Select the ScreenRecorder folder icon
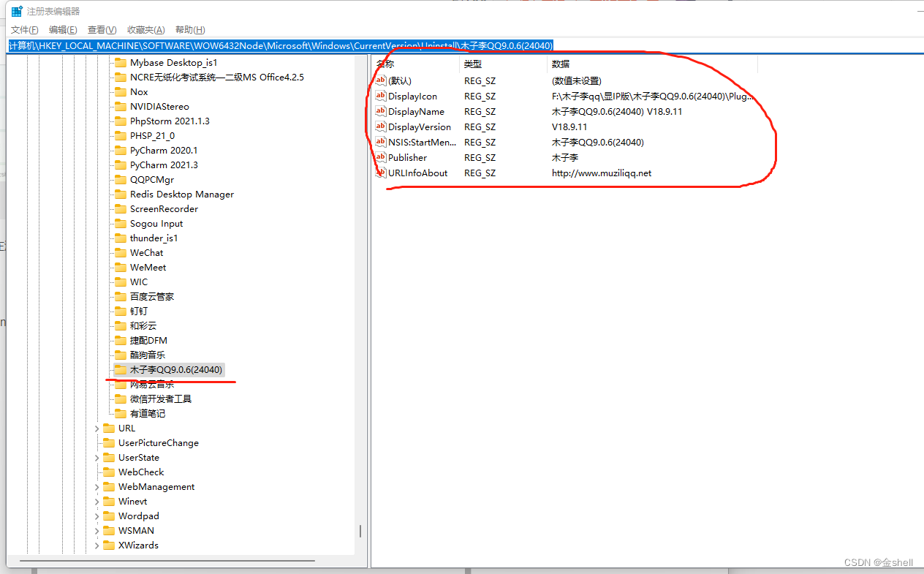 (120, 209)
